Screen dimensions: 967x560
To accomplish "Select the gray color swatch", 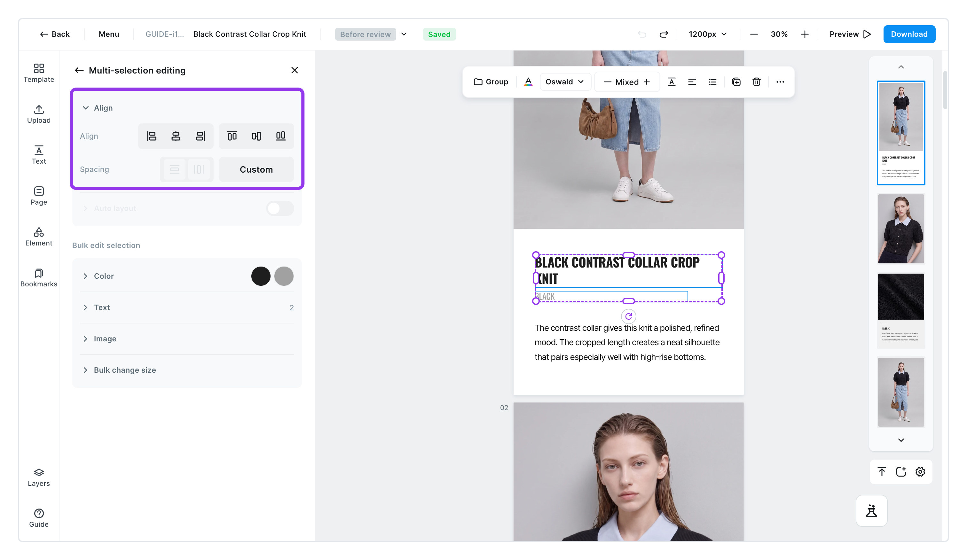I will [284, 276].
